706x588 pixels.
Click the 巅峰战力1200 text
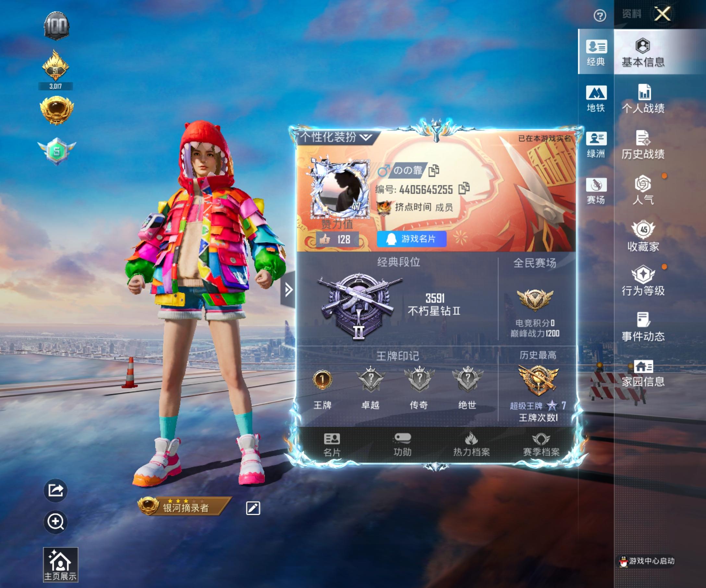pyautogui.click(x=535, y=334)
